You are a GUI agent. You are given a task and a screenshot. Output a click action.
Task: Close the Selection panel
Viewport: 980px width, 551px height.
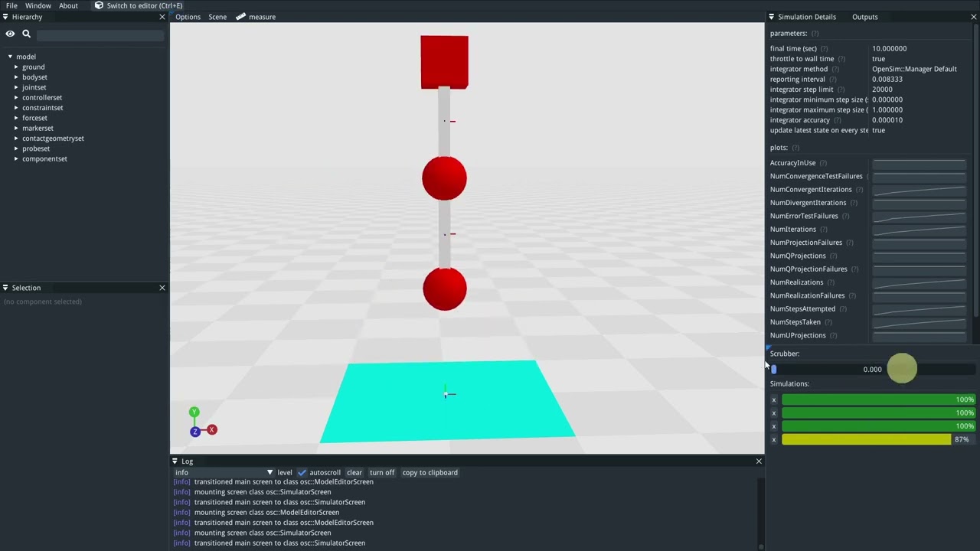pyautogui.click(x=162, y=288)
